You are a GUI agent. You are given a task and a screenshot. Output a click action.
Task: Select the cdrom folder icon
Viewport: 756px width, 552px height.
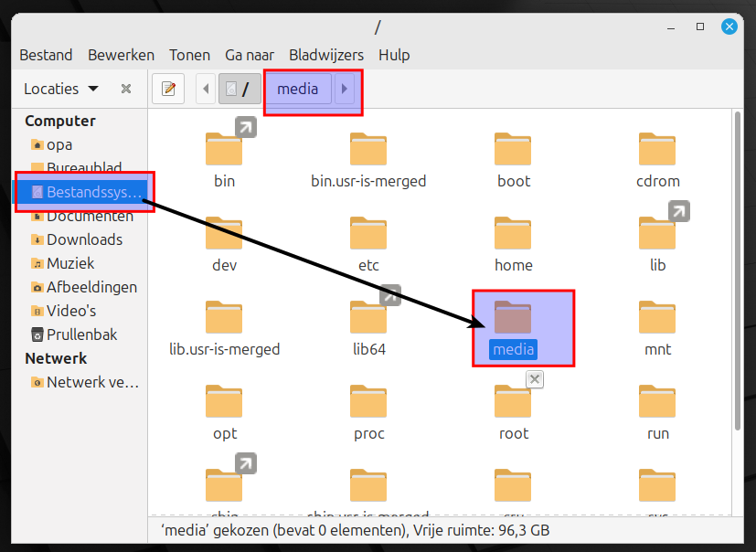[x=657, y=149]
